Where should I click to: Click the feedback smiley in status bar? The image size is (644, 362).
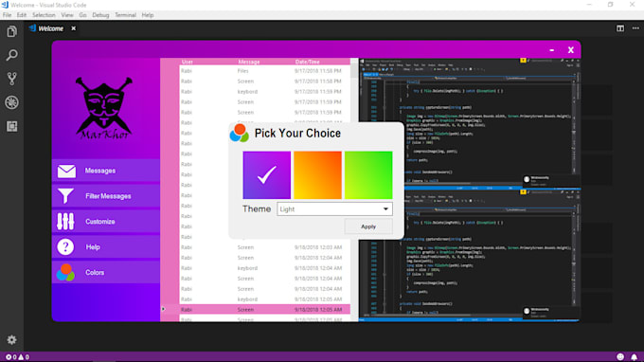coord(620,357)
